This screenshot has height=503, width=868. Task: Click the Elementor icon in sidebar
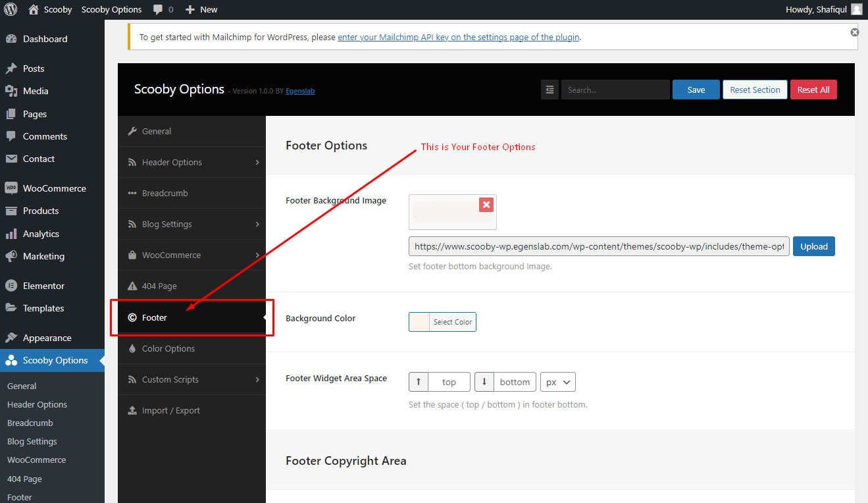click(11, 286)
